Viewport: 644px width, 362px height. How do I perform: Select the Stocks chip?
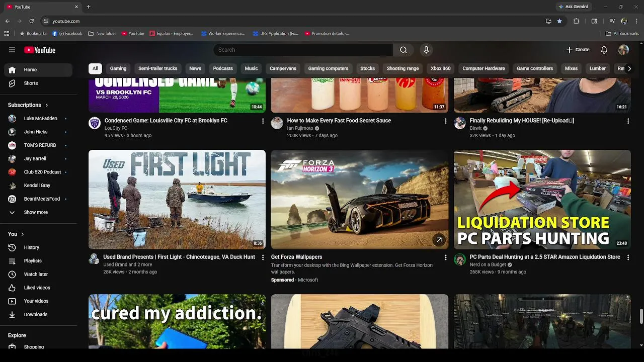click(x=367, y=68)
